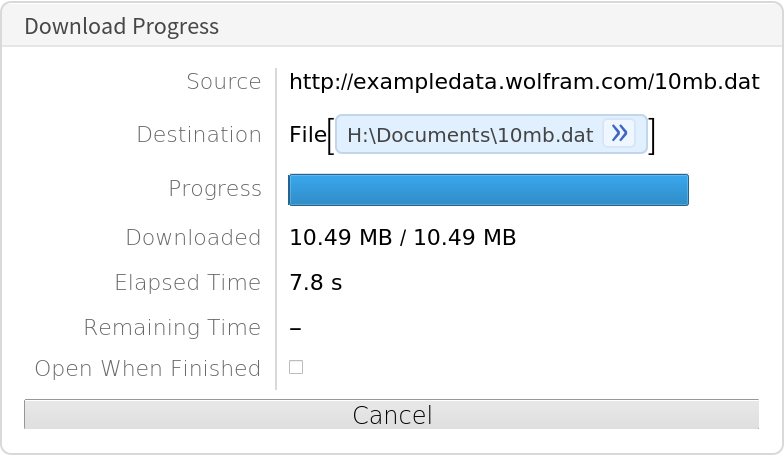Click the Destination label
Image resolution: width=784 pixels, height=456 pixels.
(x=198, y=134)
